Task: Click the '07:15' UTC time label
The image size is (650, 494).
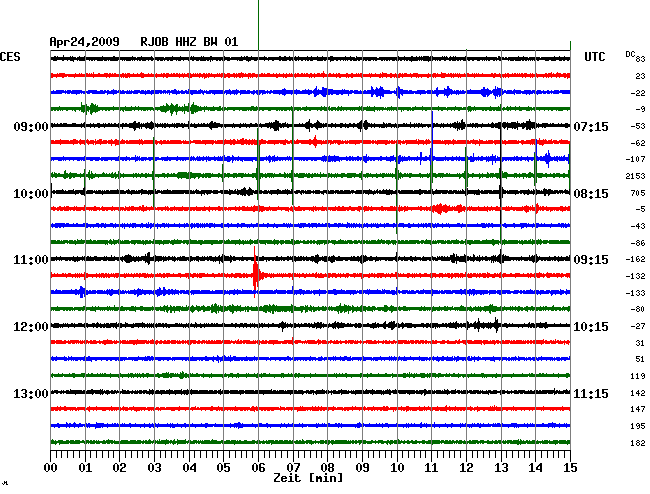Action: pyautogui.click(x=591, y=126)
